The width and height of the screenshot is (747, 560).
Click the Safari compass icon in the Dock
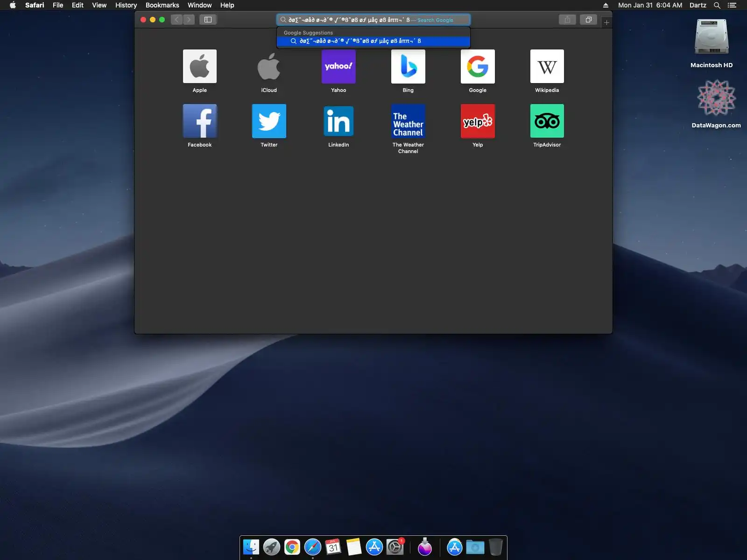[x=313, y=546]
